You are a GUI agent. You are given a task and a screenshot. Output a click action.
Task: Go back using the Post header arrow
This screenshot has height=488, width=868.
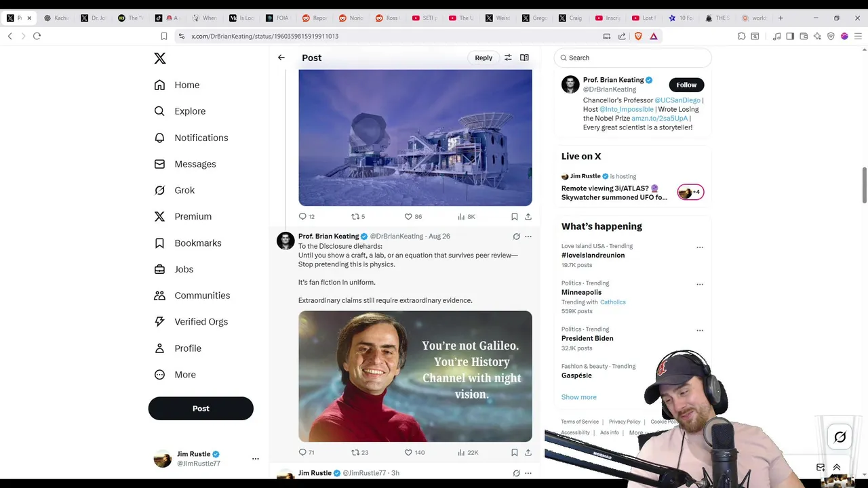281,58
